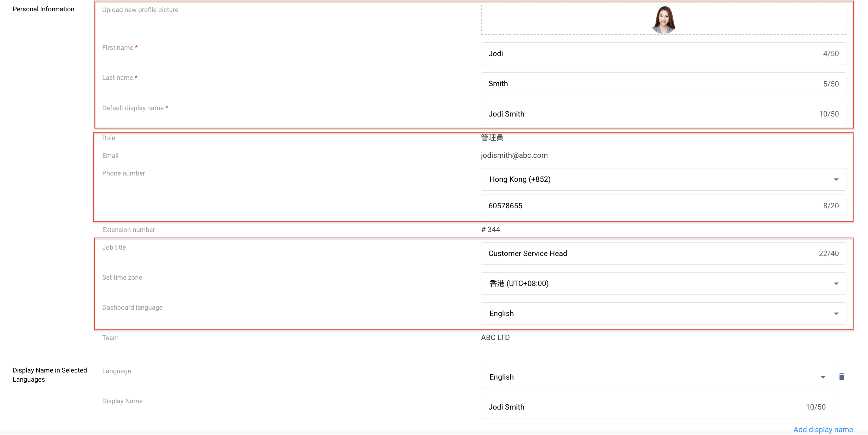Viewport: 868px width, 435px height.
Task: Open the Dashboard language dropdown
Action: click(663, 314)
